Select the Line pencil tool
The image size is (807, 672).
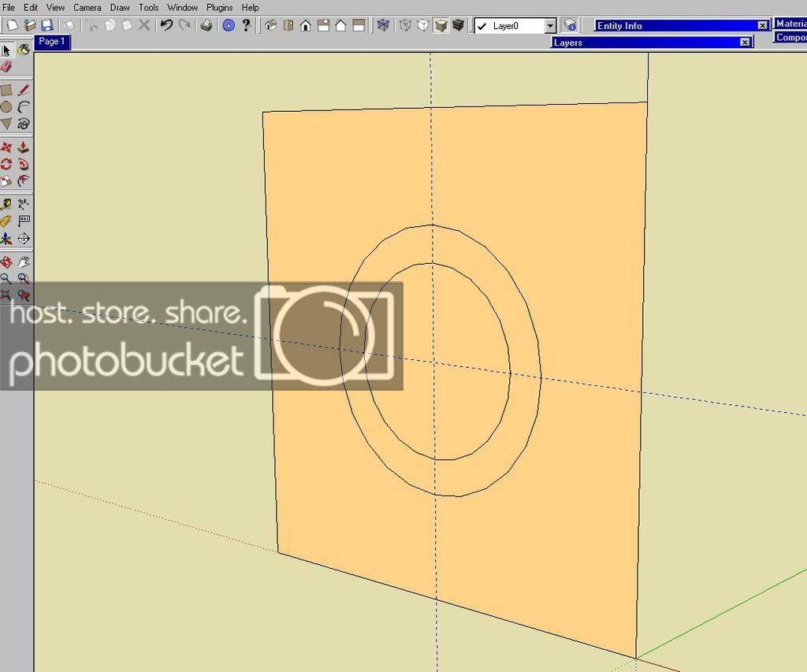pos(23,91)
